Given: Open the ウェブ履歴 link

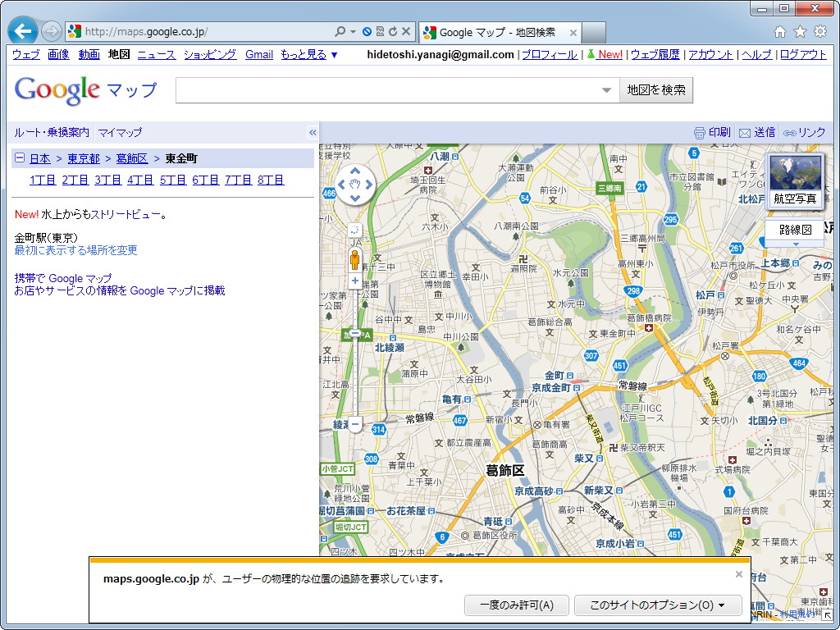Looking at the screenshot, I should pyautogui.click(x=655, y=54).
